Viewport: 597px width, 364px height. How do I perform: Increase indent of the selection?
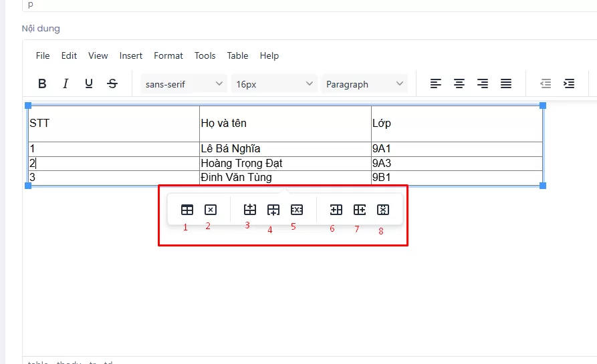pos(569,83)
